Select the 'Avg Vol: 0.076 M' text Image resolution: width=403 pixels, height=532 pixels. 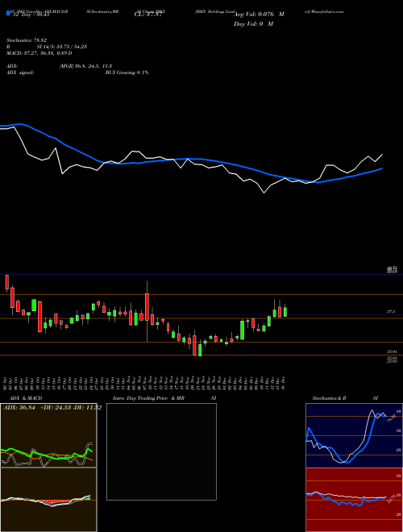click(259, 15)
